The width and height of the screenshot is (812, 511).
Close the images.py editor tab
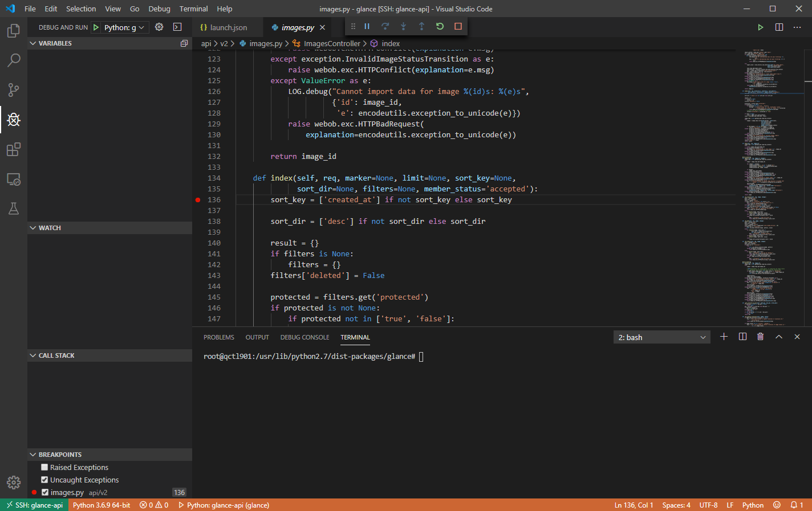322,27
